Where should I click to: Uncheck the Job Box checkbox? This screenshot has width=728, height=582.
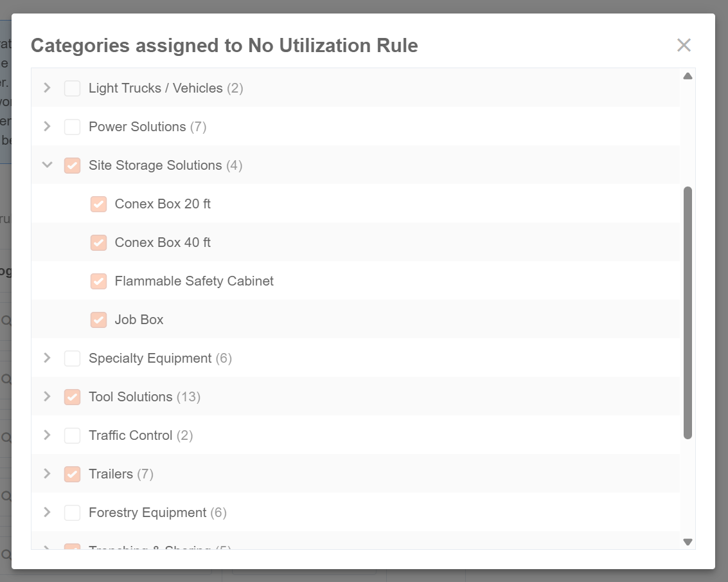pyautogui.click(x=98, y=320)
